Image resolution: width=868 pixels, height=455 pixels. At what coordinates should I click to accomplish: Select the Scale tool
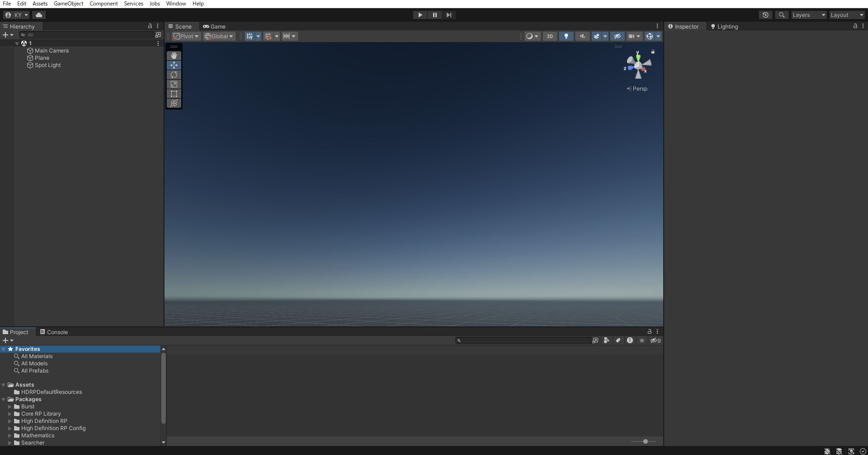(174, 84)
